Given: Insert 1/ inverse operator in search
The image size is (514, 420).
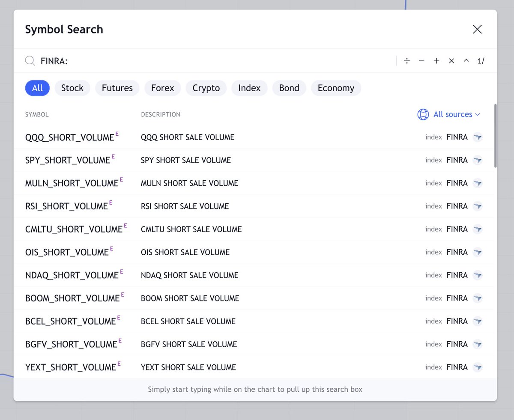Looking at the screenshot, I should (481, 61).
